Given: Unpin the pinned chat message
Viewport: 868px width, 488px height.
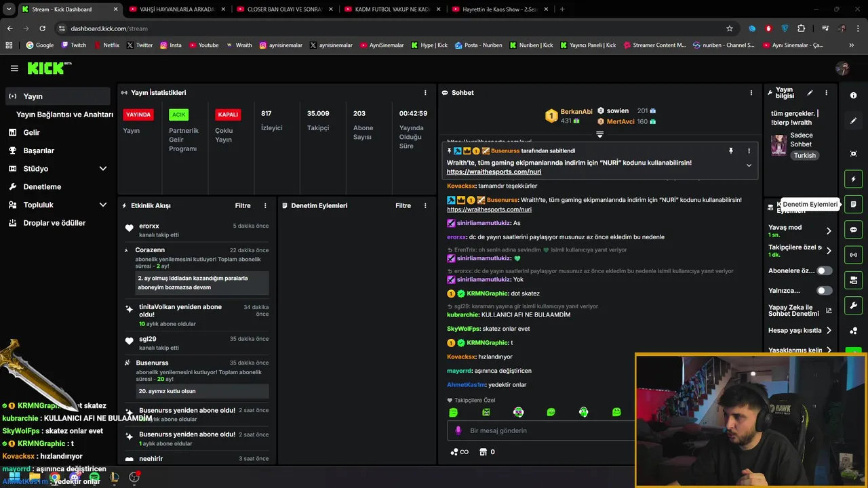Looking at the screenshot, I should (x=731, y=150).
